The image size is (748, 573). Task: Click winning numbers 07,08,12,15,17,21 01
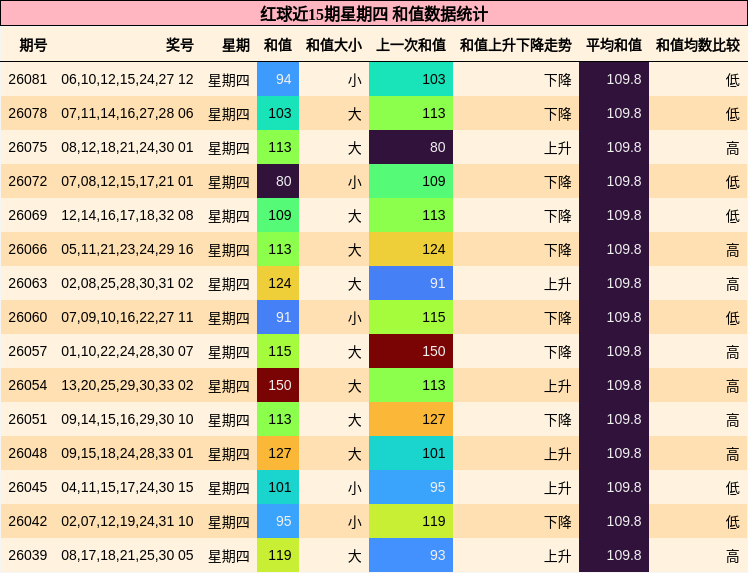pyautogui.click(x=127, y=181)
